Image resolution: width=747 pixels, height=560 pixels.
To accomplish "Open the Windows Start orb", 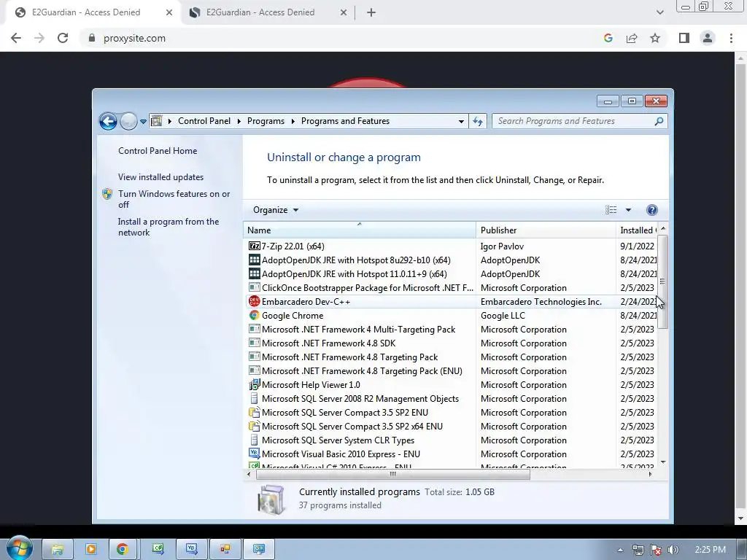I will pyautogui.click(x=19, y=548).
